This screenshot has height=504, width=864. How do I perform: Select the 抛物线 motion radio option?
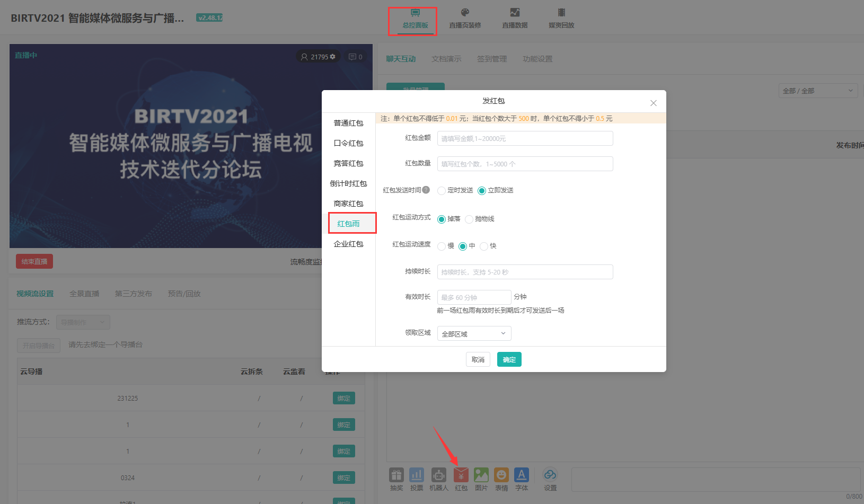469,219
